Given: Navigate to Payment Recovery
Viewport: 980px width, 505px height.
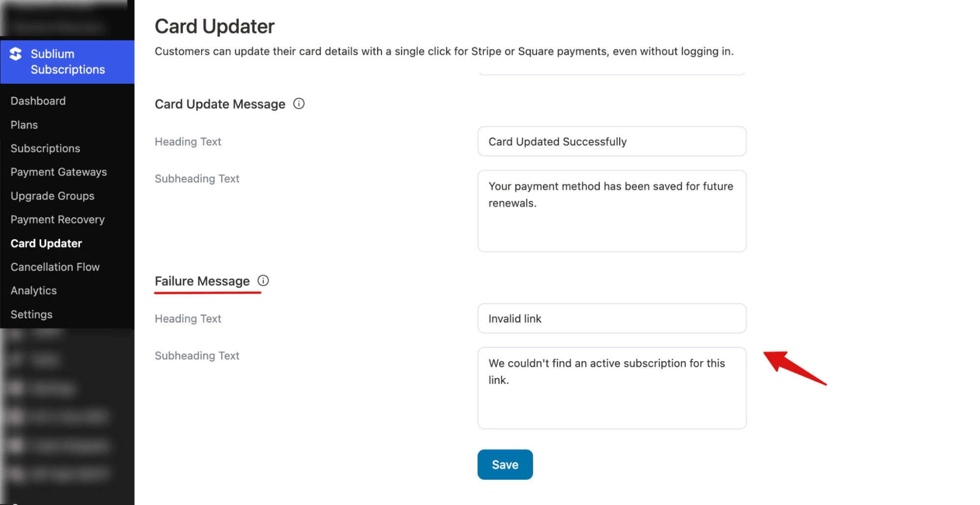Looking at the screenshot, I should (57, 219).
